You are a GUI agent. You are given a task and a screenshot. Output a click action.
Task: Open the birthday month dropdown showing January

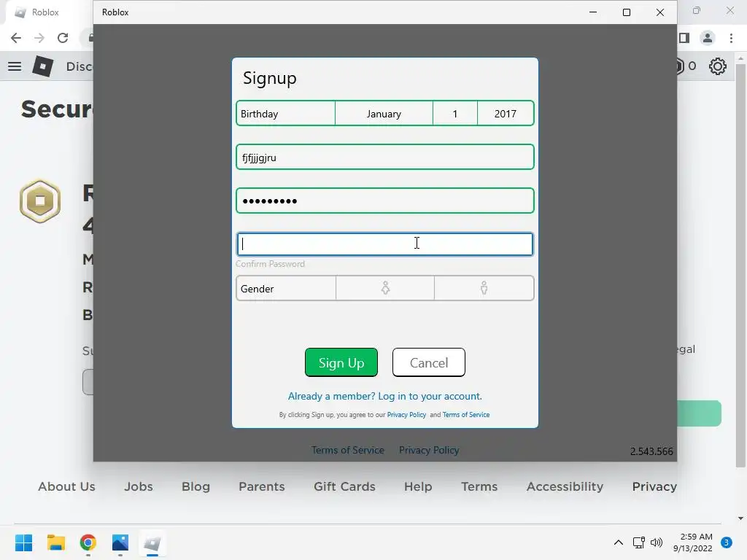point(384,114)
